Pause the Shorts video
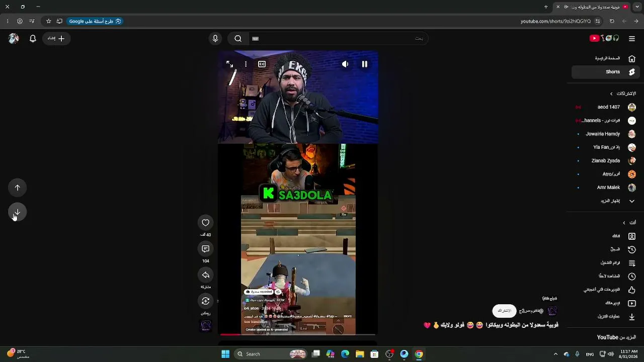 [365, 64]
